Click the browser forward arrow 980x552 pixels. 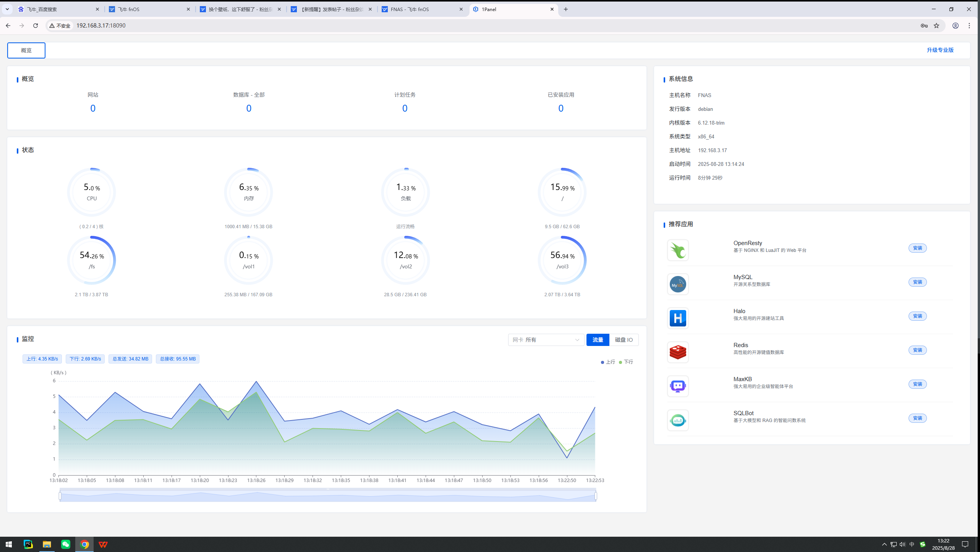22,26
